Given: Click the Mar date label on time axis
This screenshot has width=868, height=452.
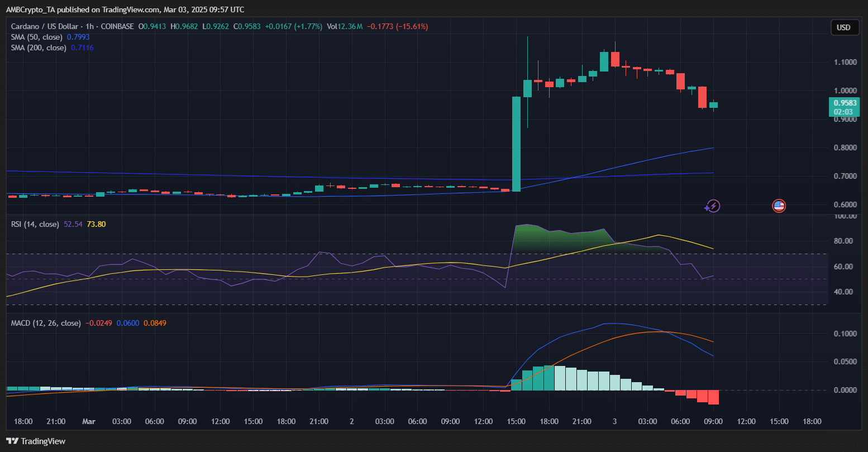Looking at the screenshot, I should (x=89, y=421).
